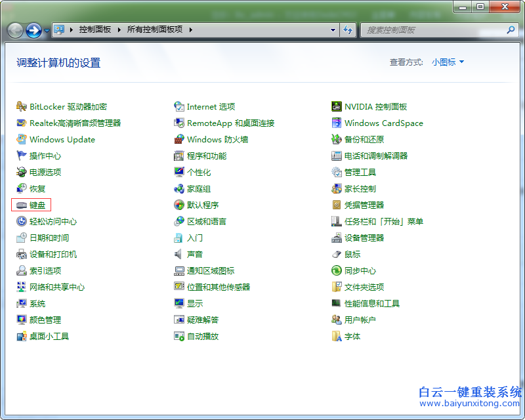The width and height of the screenshot is (525, 420).
Task: Open 鼠标 settings
Action: (353, 254)
